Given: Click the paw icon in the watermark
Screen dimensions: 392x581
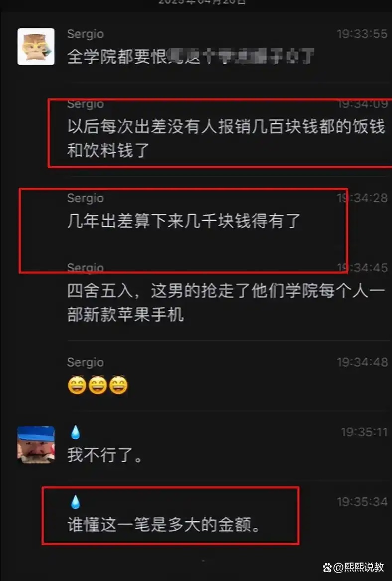Looking at the screenshot, I should 327,567.
